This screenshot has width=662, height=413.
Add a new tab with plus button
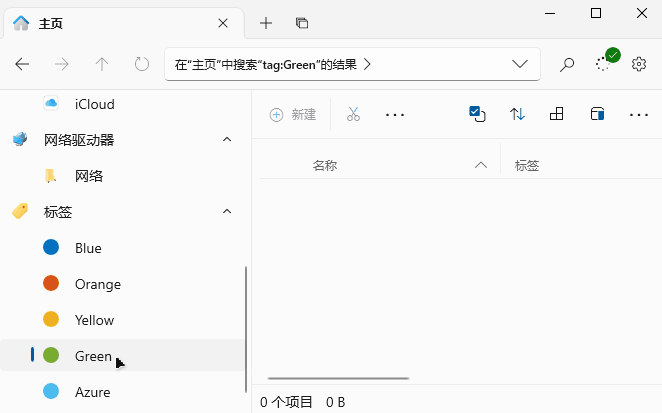tap(266, 23)
